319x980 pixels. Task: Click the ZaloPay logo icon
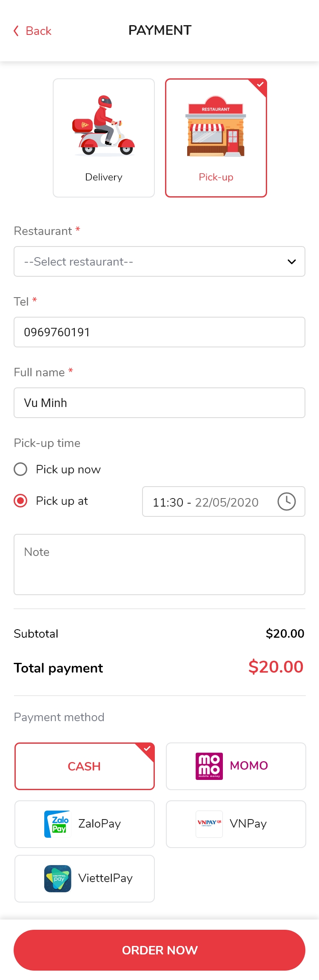click(x=57, y=824)
